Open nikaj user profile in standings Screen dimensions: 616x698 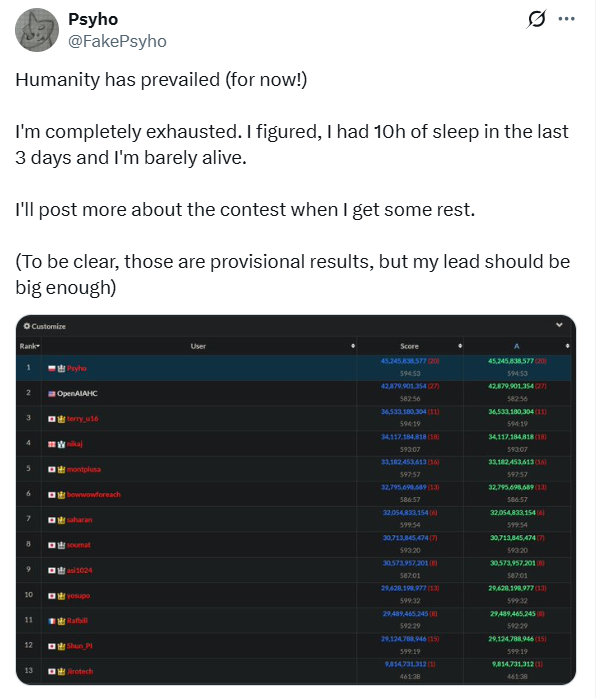pyautogui.click(x=74, y=444)
